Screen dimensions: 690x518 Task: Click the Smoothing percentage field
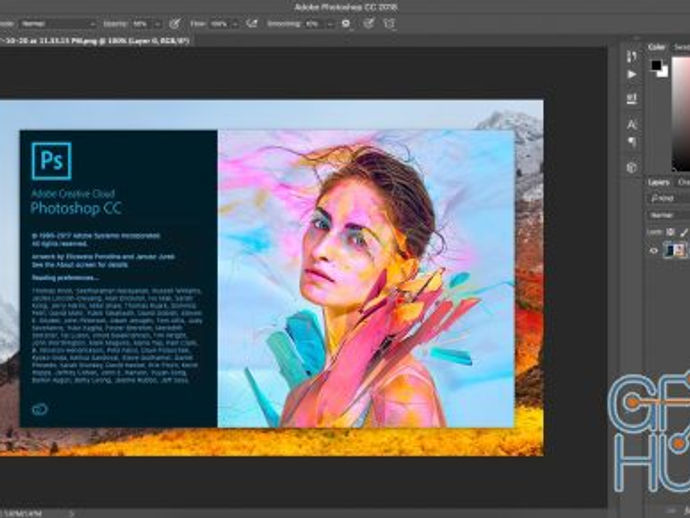point(314,24)
